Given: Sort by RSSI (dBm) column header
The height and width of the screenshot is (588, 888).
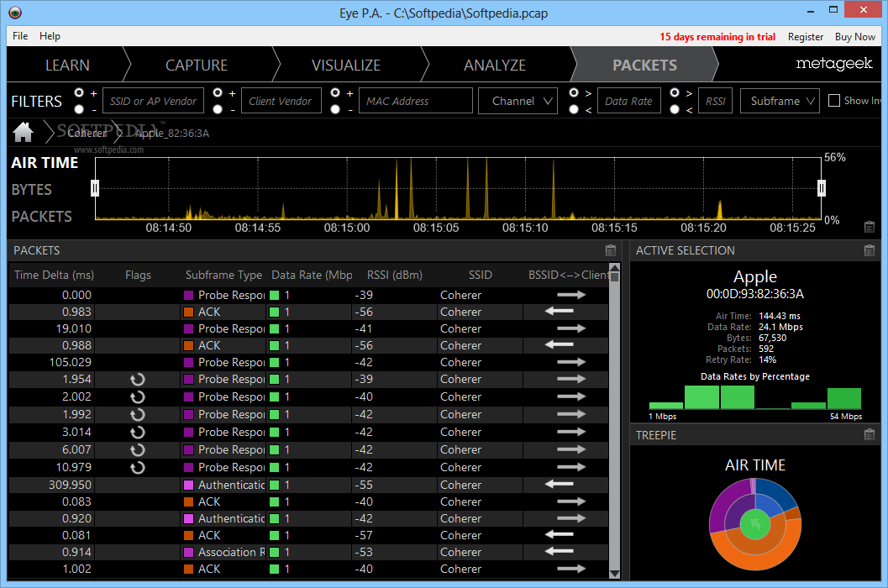Looking at the screenshot, I should [x=395, y=276].
